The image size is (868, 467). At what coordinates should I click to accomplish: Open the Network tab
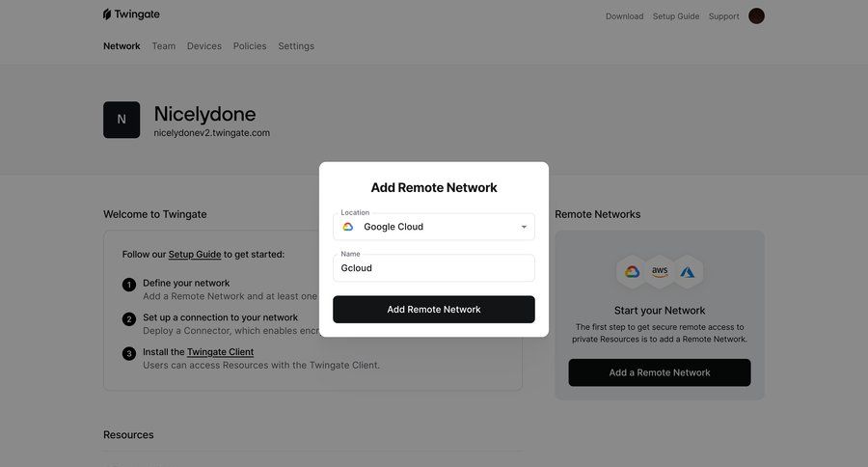[122, 46]
